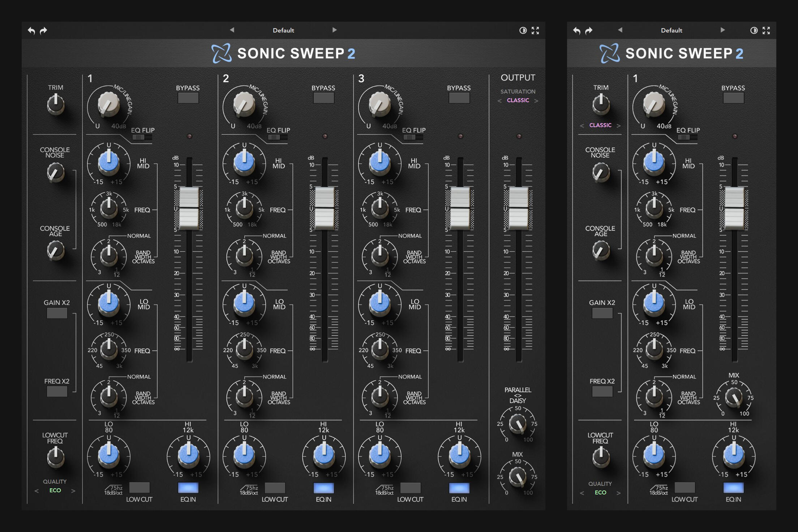This screenshot has height=532, width=798.
Task: Click channel 3 volume fader handle
Action: click(460, 208)
